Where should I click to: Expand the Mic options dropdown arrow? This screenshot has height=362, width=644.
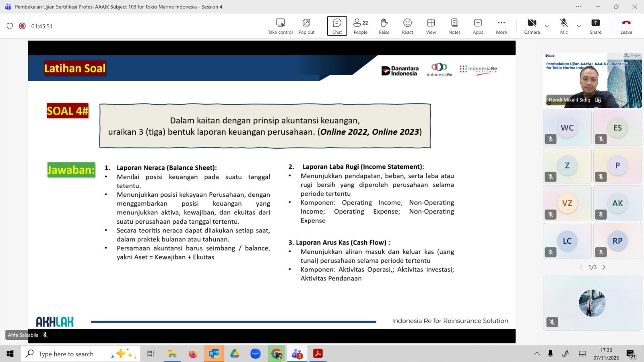coord(579,26)
